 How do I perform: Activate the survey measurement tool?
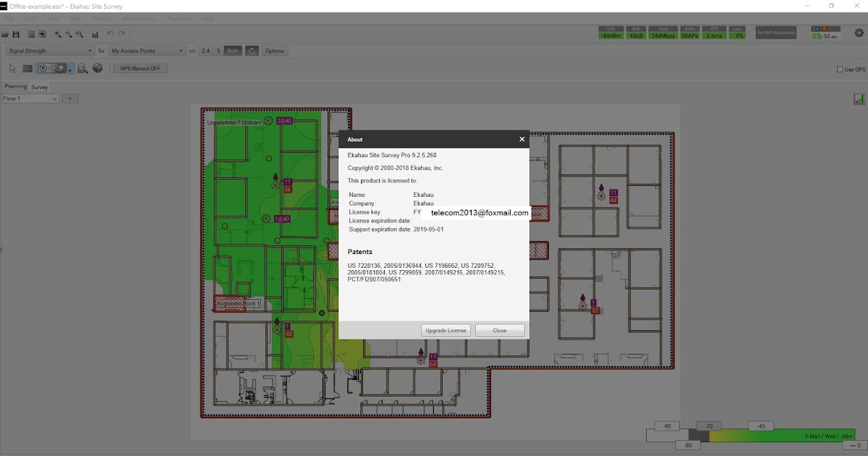tap(52, 68)
